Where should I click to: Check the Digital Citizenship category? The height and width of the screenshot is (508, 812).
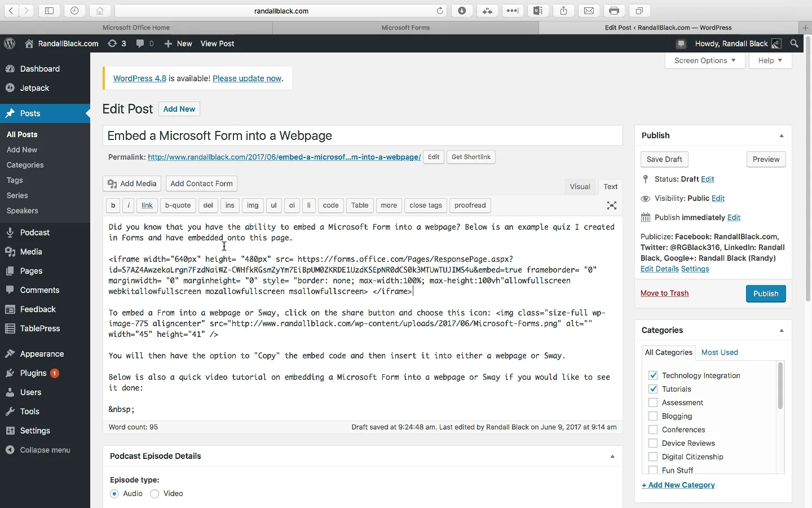[x=653, y=457]
